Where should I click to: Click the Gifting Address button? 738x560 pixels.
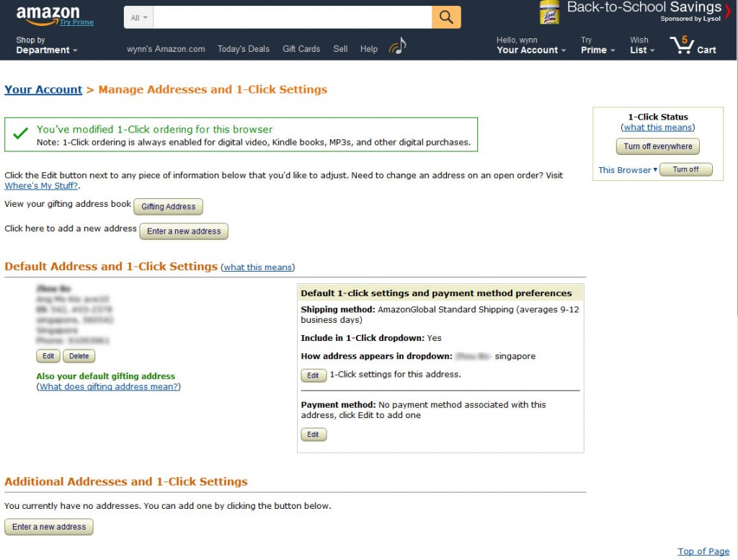tap(168, 207)
